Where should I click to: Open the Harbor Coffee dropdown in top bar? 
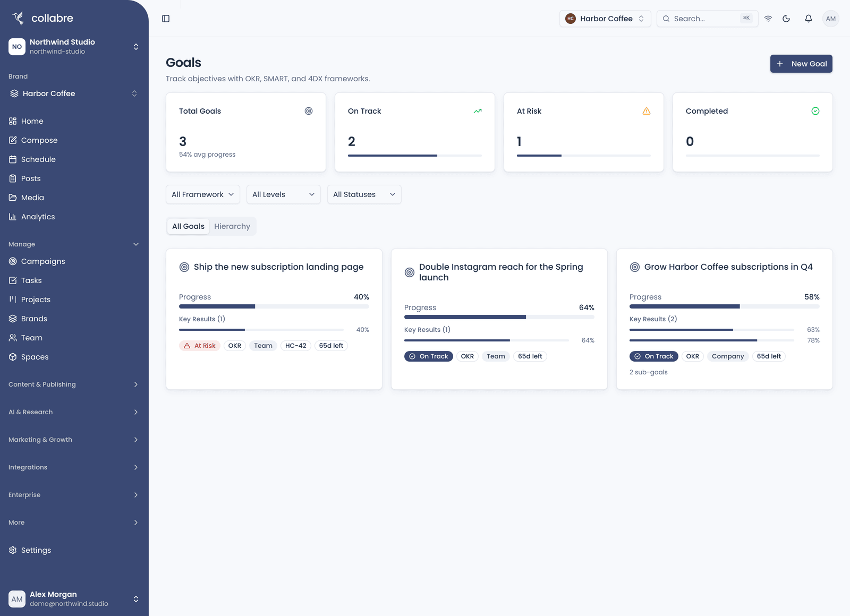pyautogui.click(x=605, y=19)
